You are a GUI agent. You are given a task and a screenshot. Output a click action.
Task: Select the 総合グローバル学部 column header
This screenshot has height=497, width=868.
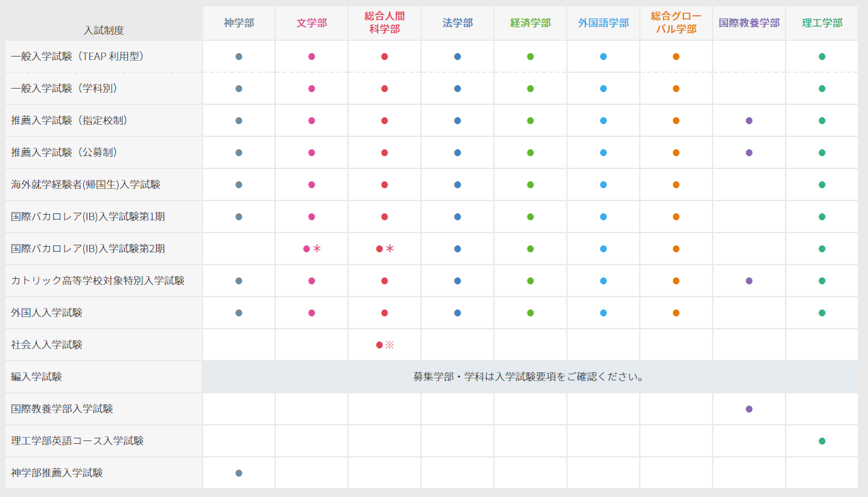pyautogui.click(x=676, y=22)
